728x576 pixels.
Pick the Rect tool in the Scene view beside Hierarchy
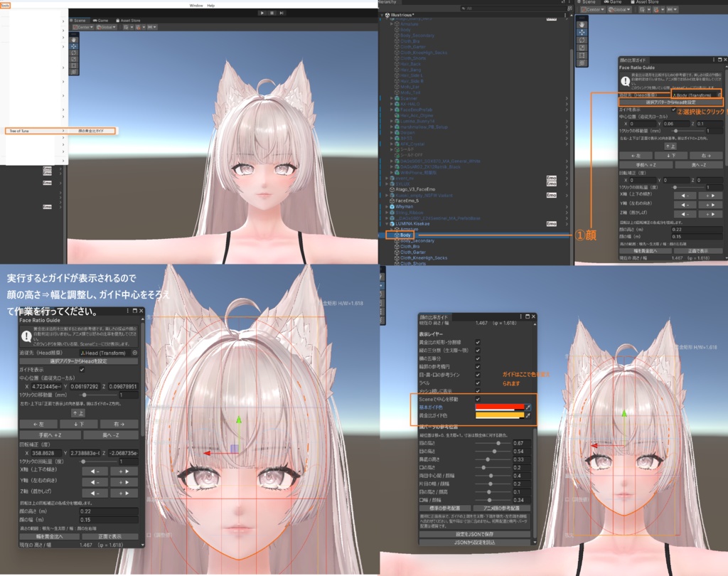582,55
